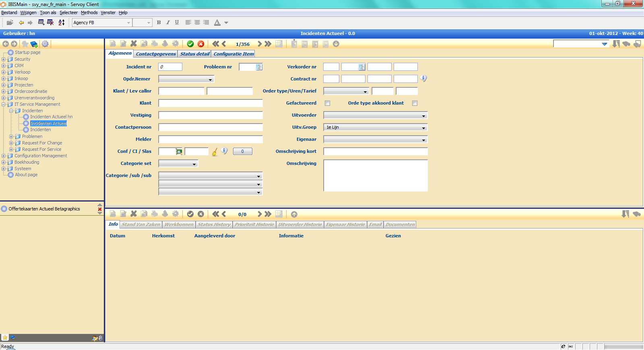Go to previous record in upper toolbar
This screenshot has height=350, width=644.
point(224,44)
